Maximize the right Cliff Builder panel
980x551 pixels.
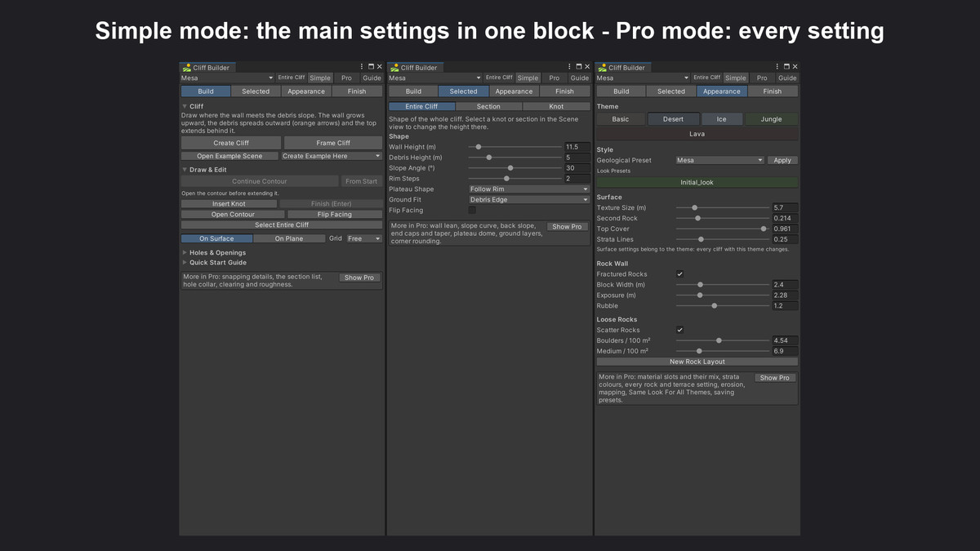(786, 67)
